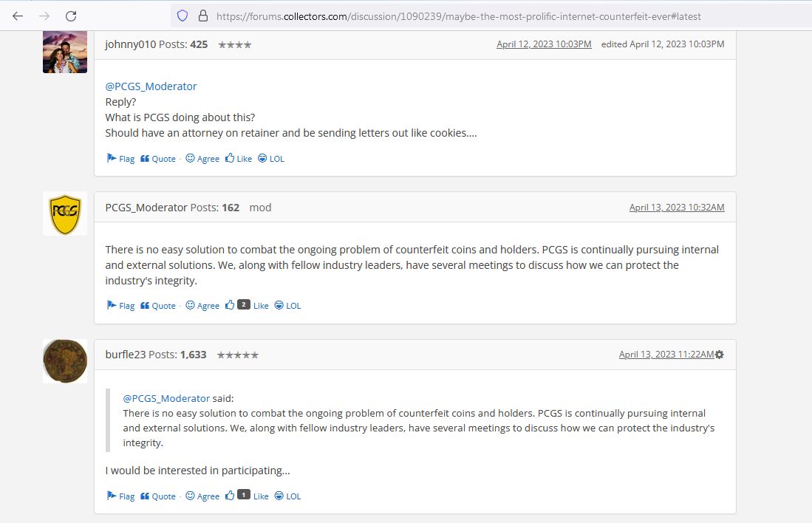Go forward to the next page
812x523 pixels.
tap(44, 16)
